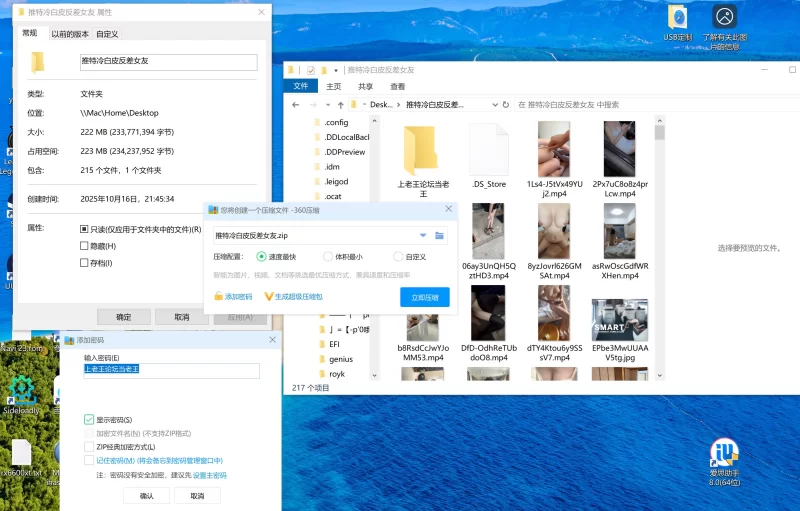Open the 爱思助手 desktop shortcut

click(723, 453)
